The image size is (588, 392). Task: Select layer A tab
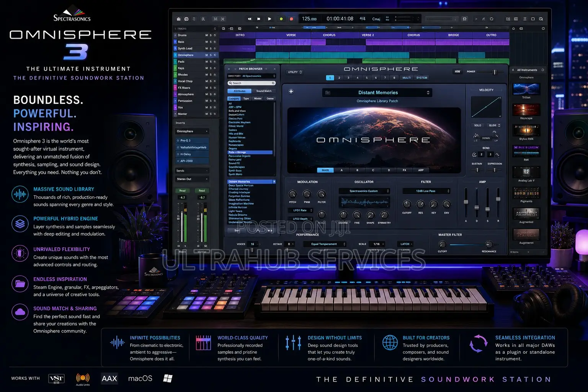click(x=341, y=170)
